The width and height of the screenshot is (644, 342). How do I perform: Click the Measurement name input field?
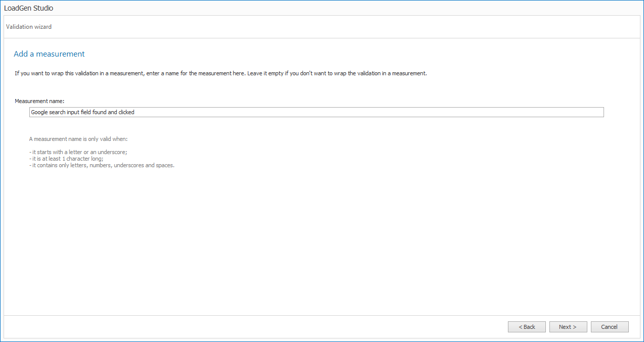point(316,112)
